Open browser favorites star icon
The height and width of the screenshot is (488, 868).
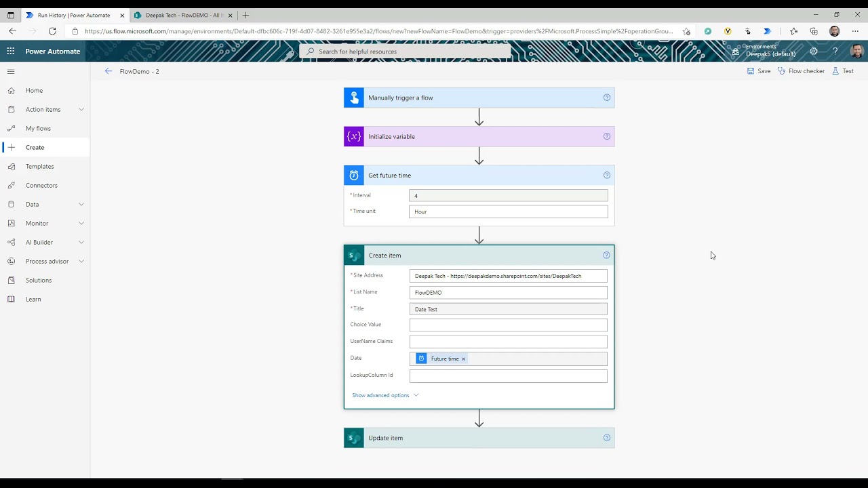pos(793,31)
